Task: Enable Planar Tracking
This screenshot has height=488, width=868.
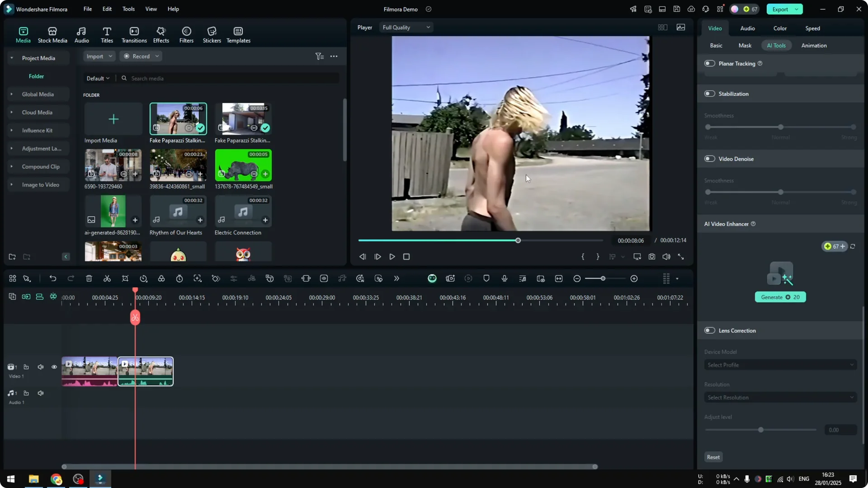Action: click(x=709, y=63)
